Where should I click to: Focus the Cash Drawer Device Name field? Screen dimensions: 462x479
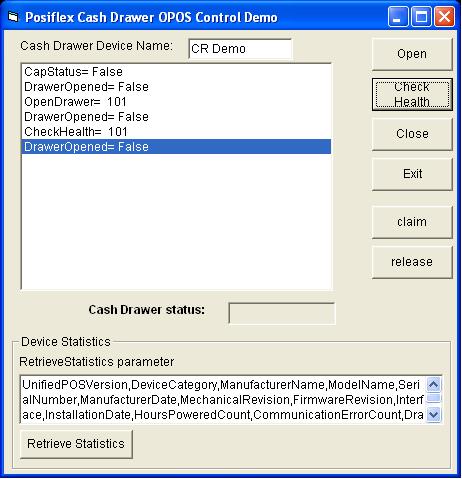tap(240, 49)
